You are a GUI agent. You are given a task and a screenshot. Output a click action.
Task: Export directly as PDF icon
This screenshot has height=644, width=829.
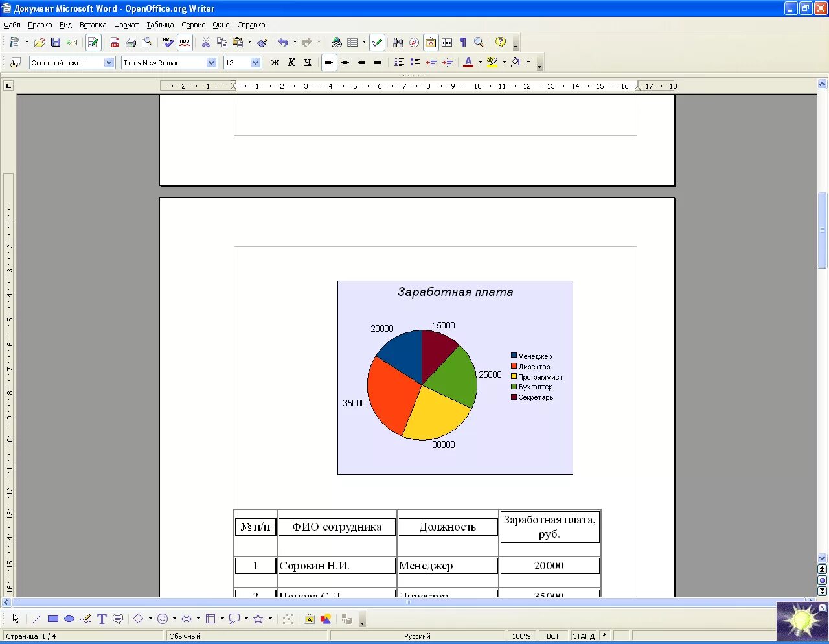coord(115,43)
